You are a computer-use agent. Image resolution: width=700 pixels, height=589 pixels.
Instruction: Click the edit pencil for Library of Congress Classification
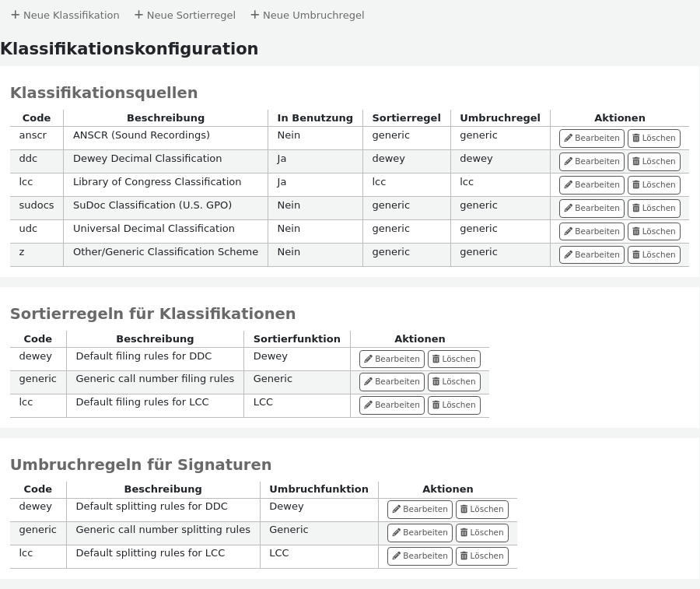[568, 184]
